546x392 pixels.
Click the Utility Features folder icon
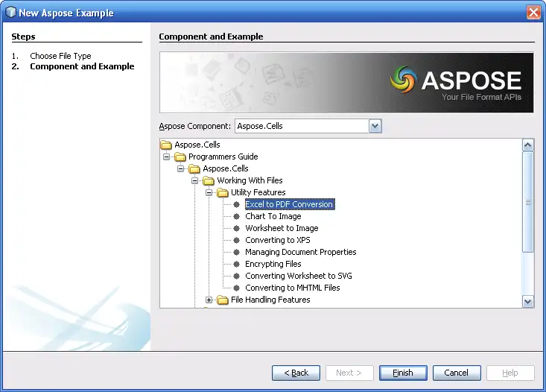[x=223, y=192]
